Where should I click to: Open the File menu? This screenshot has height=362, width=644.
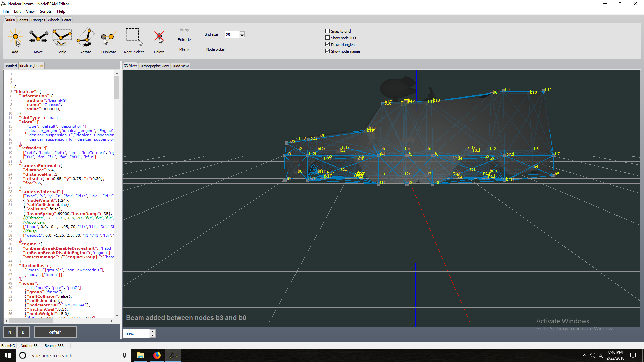pyautogui.click(x=6, y=11)
